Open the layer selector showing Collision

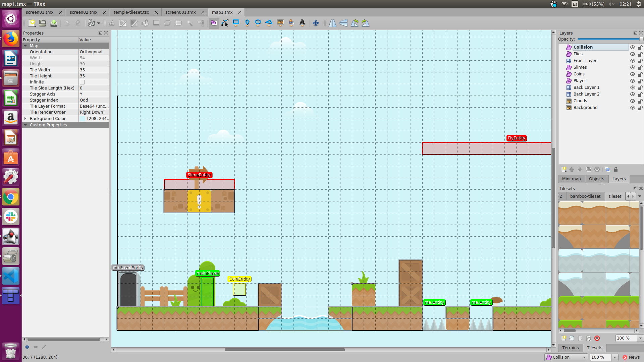(566, 357)
